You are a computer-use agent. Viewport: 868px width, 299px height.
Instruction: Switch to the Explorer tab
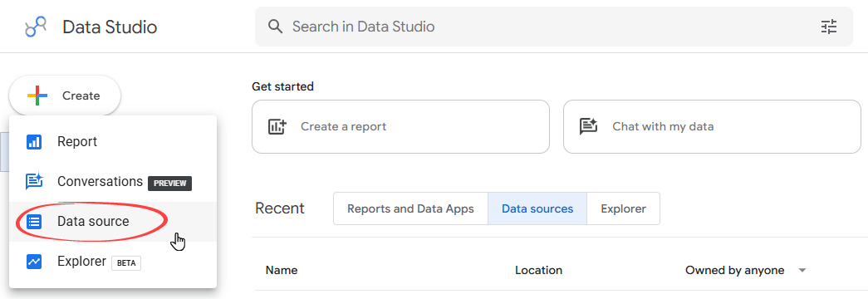tap(623, 208)
